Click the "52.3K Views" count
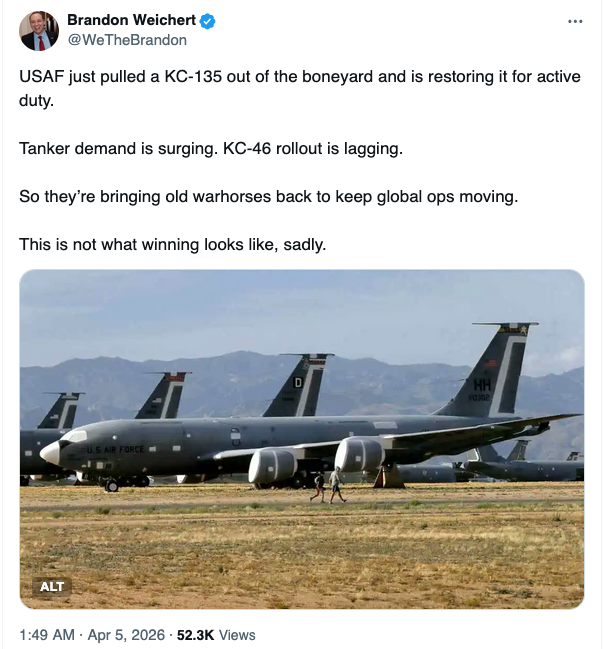The image size is (604, 649). 217,634
